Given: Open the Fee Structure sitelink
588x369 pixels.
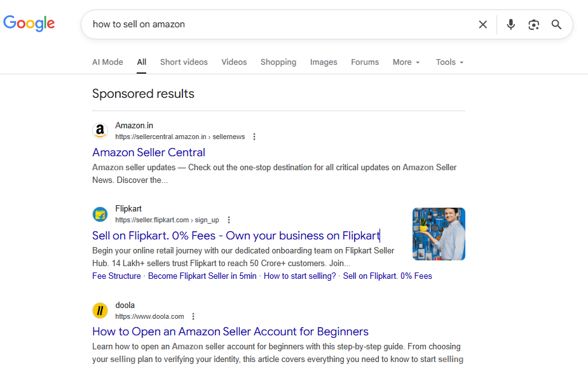Looking at the screenshot, I should (116, 276).
